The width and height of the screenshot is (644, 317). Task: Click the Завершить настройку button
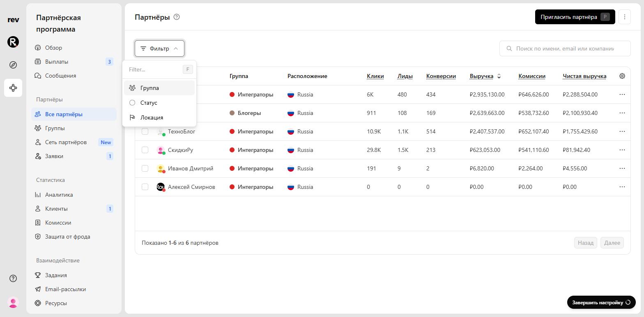[x=601, y=302]
